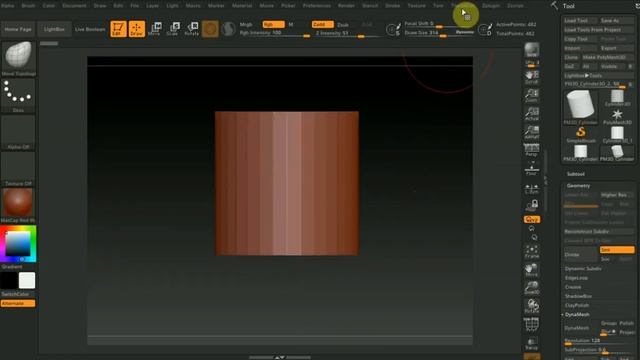The width and height of the screenshot is (640, 360).
Task: Toggle the Transp transparency icon
Action: [532, 344]
